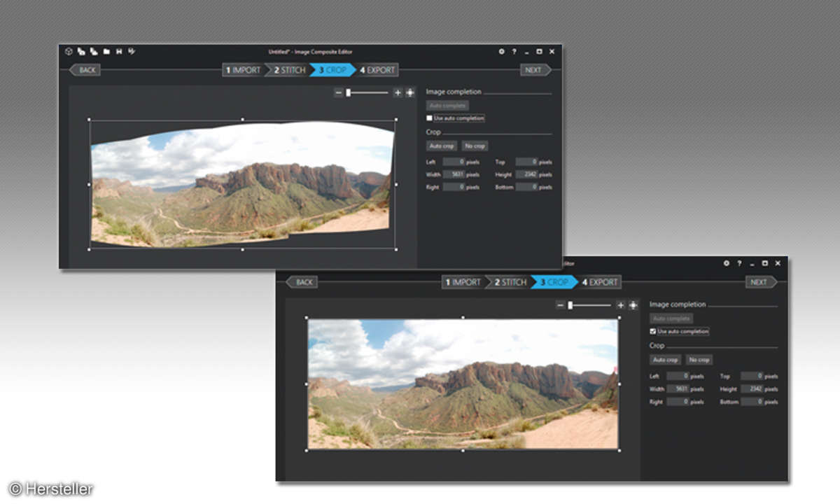The width and height of the screenshot is (840, 504).
Task: Go to 4 EXPORT step in upper window
Action: (378, 70)
